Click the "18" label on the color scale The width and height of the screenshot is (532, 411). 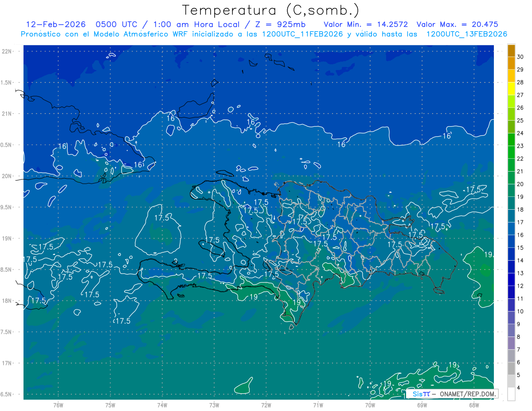520,209
